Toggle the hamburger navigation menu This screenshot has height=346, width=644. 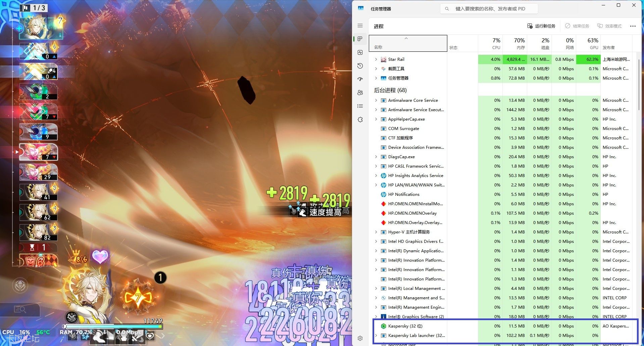point(360,26)
